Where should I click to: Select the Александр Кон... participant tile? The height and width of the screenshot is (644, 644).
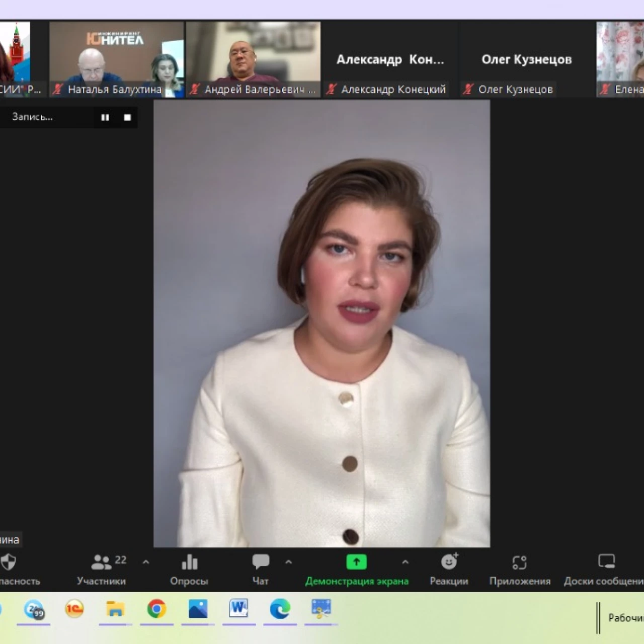click(x=390, y=59)
